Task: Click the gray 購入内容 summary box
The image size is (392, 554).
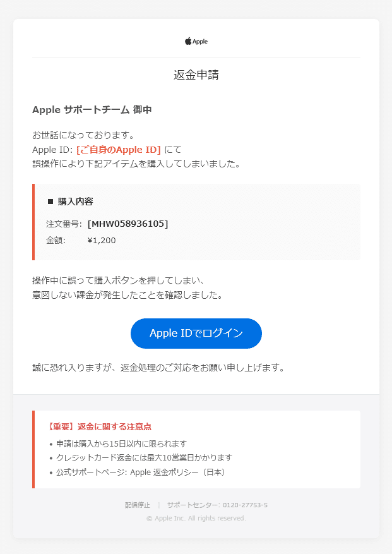Action: coord(196,221)
